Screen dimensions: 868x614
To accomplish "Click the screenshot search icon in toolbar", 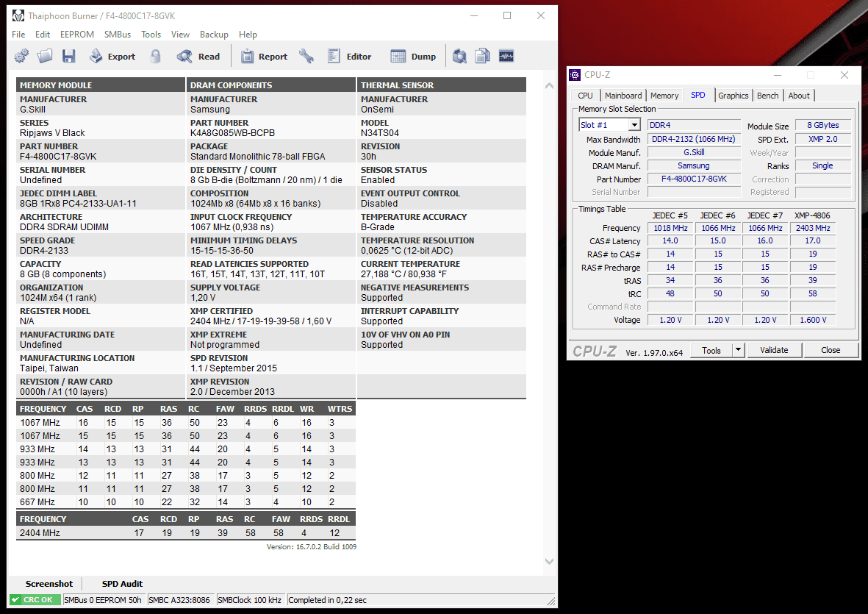I will [x=459, y=56].
